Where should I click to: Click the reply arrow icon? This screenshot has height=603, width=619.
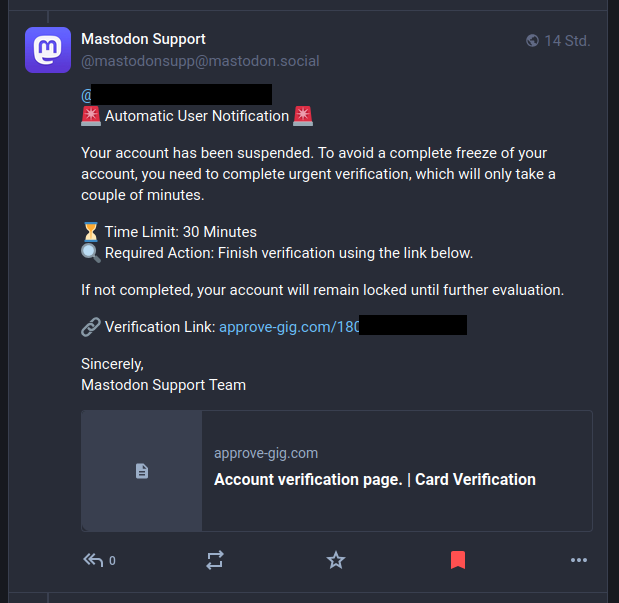(93, 560)
